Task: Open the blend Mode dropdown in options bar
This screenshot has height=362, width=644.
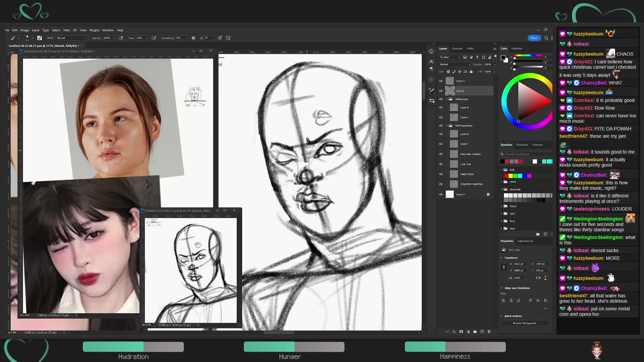Action: click(72, 38)
